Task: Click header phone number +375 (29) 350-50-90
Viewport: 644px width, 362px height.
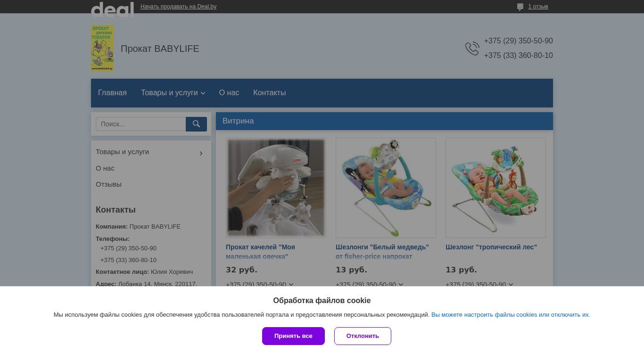Action: (518, 41)
